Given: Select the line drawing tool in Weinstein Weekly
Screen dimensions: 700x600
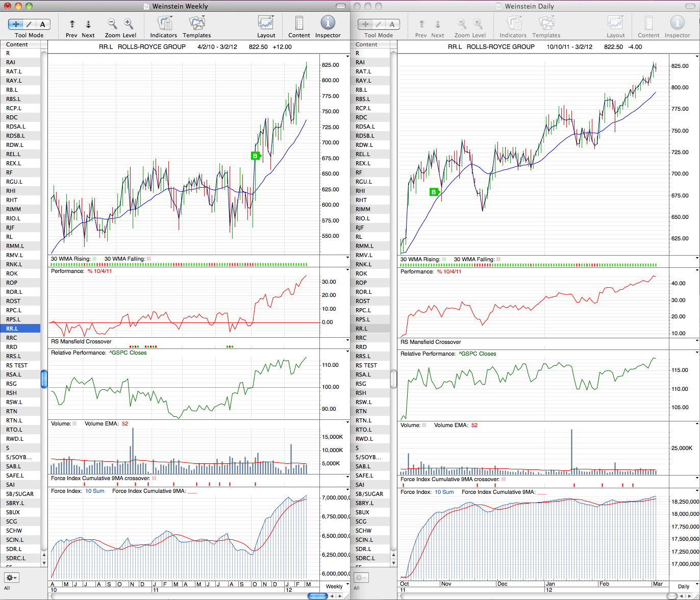Looking at the screenshot, I should (29, 24).
